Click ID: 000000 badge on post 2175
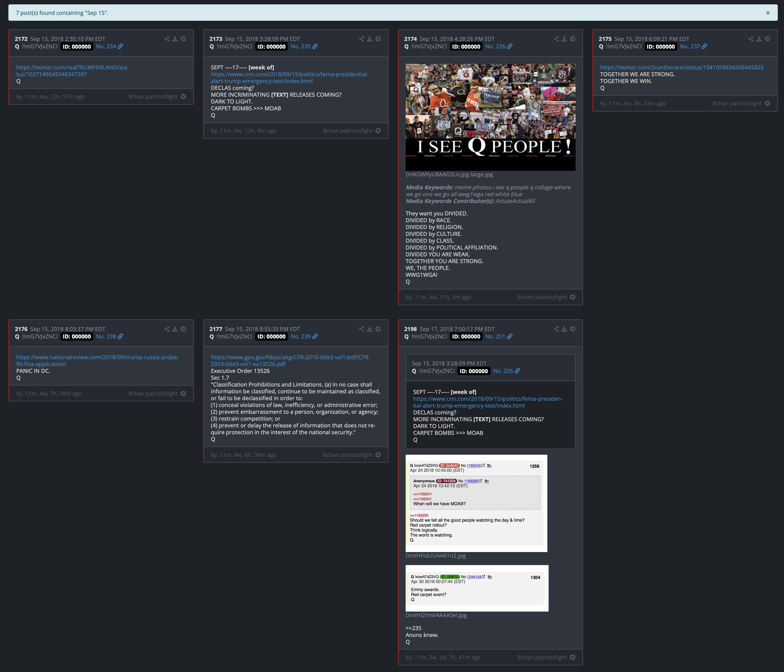 (661, 46)
